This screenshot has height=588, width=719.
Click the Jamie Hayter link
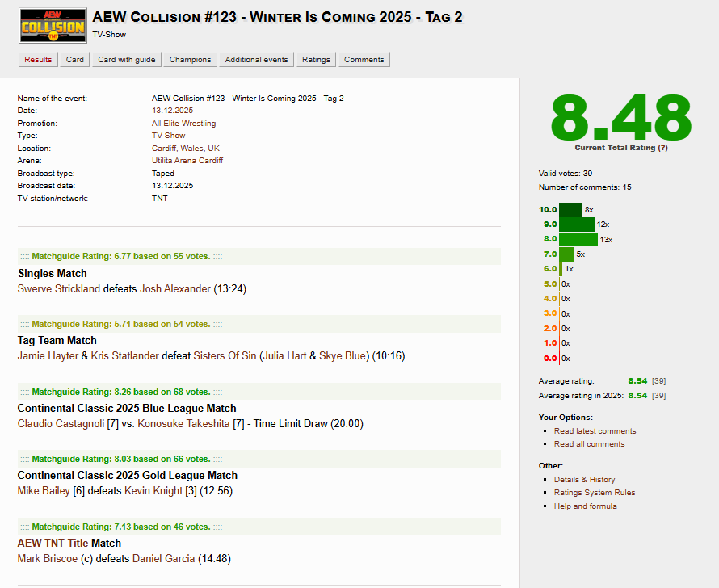tap(48, 355)
